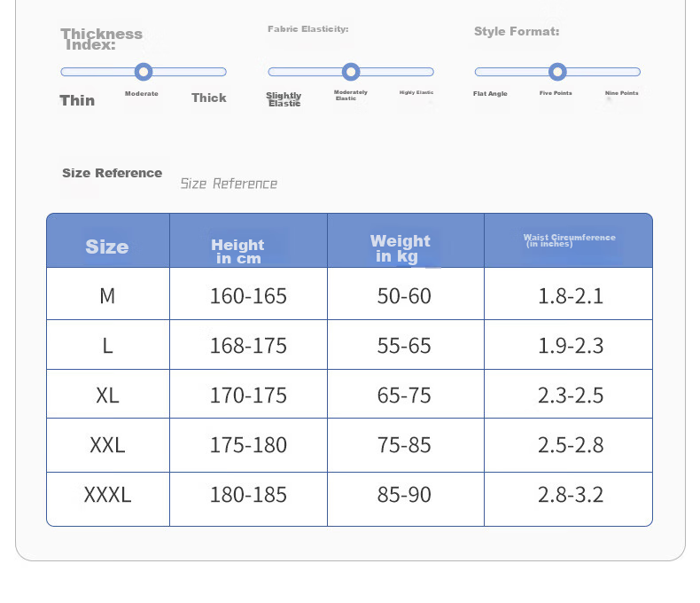Select the 'XXL' size cell
This screenshot has width=700, height=603.
click(107, 445)
